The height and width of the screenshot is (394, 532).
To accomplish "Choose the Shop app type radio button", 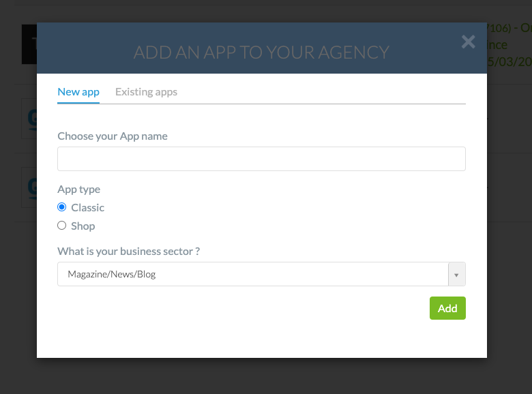I will pyautogui.click(x=62, y=226).
